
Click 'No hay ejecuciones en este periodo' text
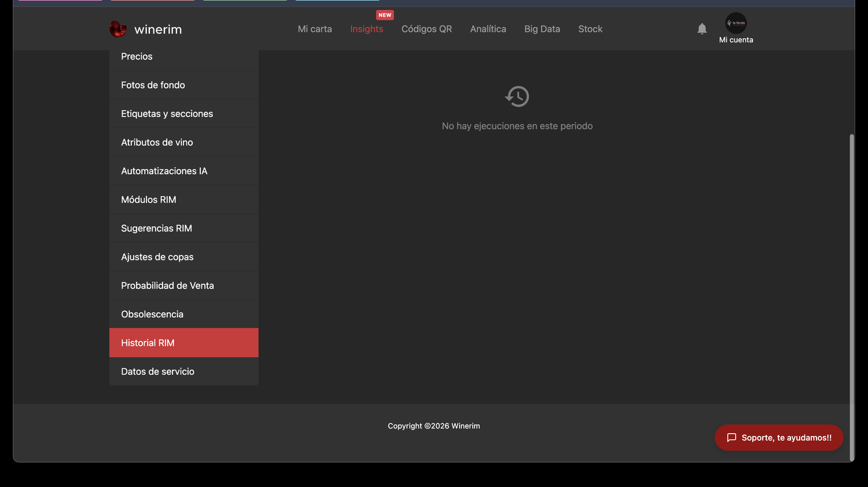pyautogui.click(x=517, y=126)
